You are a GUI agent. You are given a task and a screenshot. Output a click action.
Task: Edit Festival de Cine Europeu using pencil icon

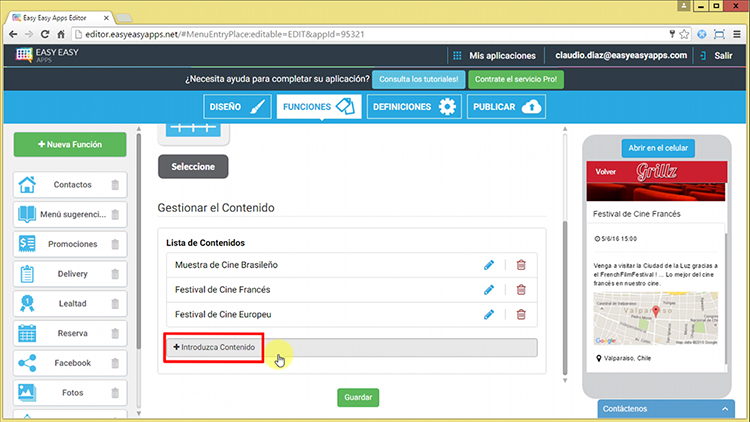[489, 315]
